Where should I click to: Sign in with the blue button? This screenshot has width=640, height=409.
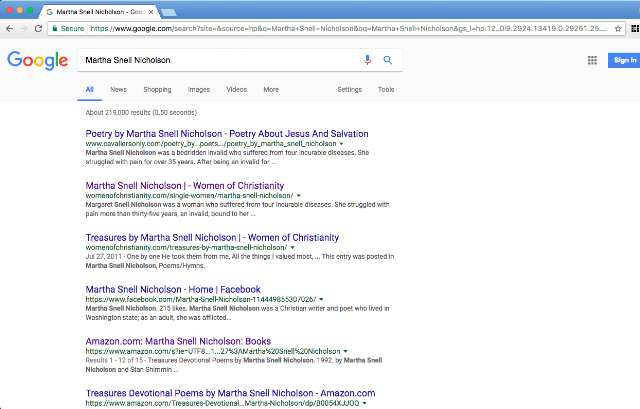[624, 60]
